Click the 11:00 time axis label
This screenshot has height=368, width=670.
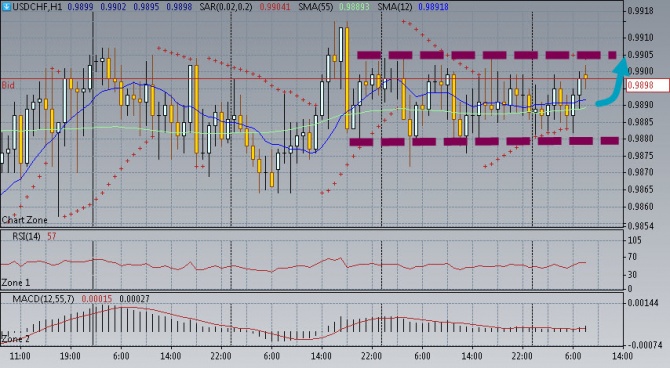(20, 356)
